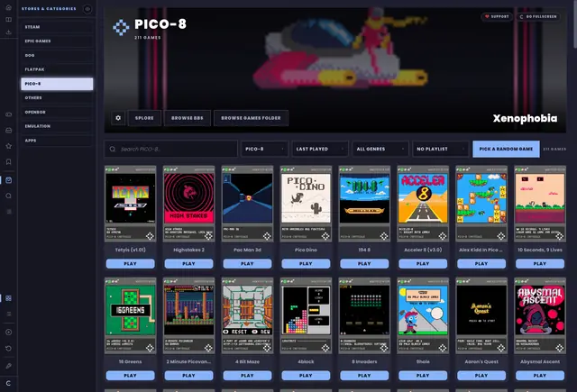Switch to grid view icon

pyautogui.click(x=8, y=298)
